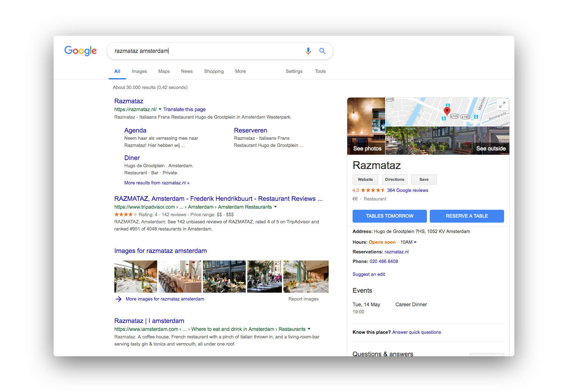Click the Directions button
Viewport: 568px width, 392px height.
395,179
